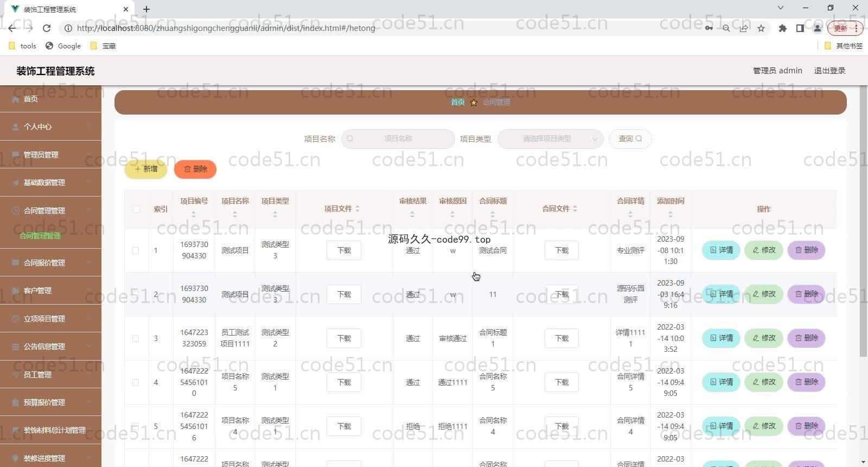
Task: Click the orange 删除 batch button
Action: click(195, 169)
